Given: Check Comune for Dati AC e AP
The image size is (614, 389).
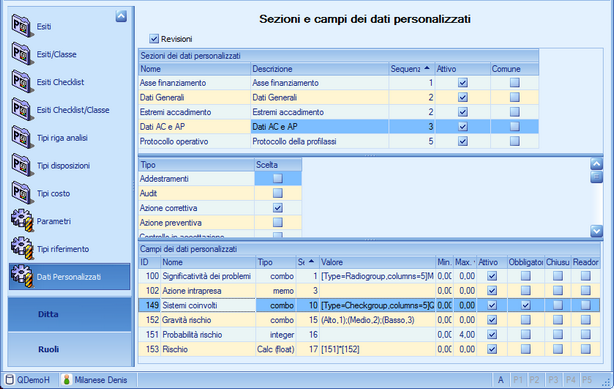Looking at the screenshot, I should 515,127.
